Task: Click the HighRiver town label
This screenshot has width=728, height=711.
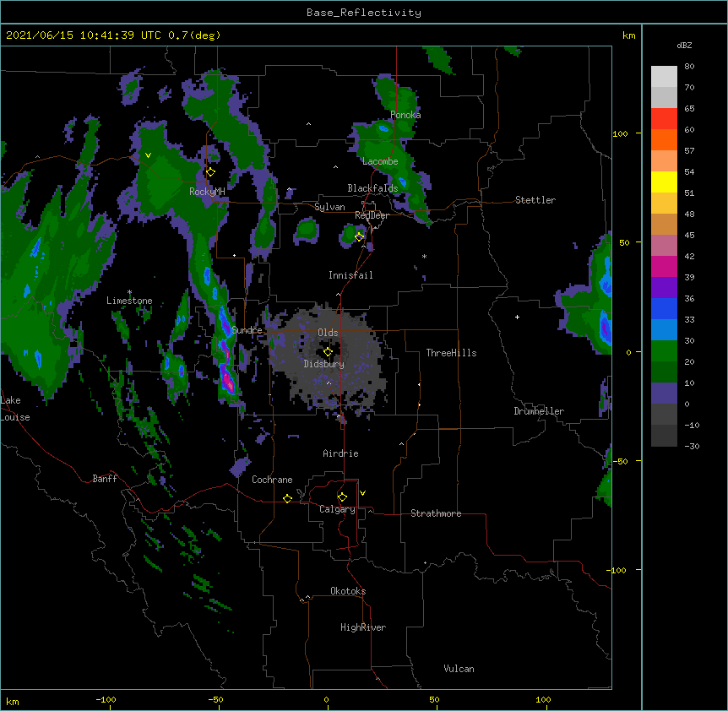Action: [x=363, y=627]
